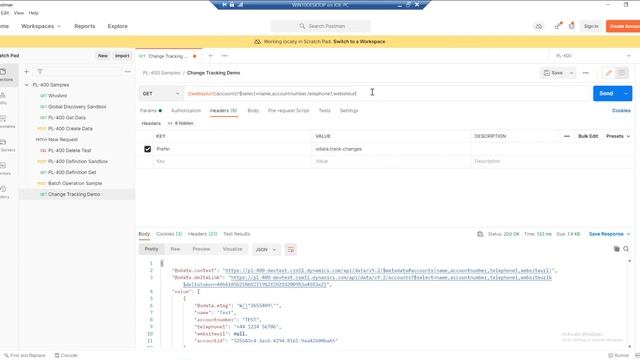The height and width of the screenshot is (360, 640).
Task: Select the Batch Operation Sample request
Action: [75, 184]
